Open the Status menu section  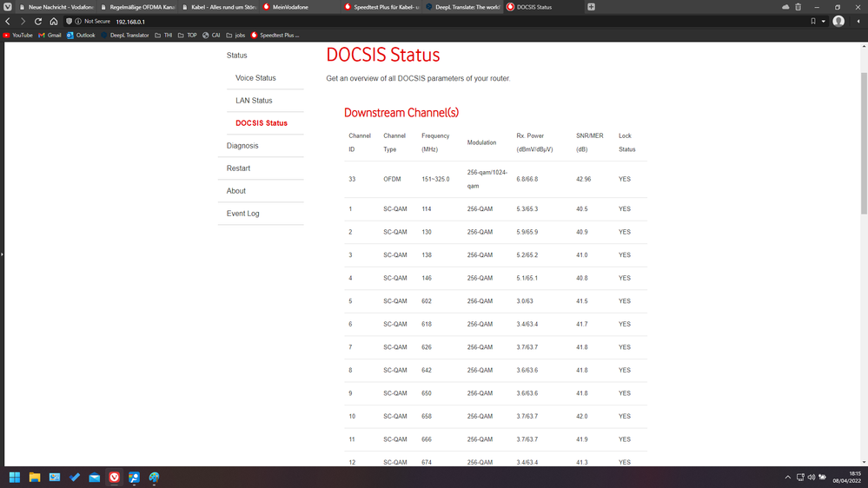pyautogui.click(x=236, y=56)
